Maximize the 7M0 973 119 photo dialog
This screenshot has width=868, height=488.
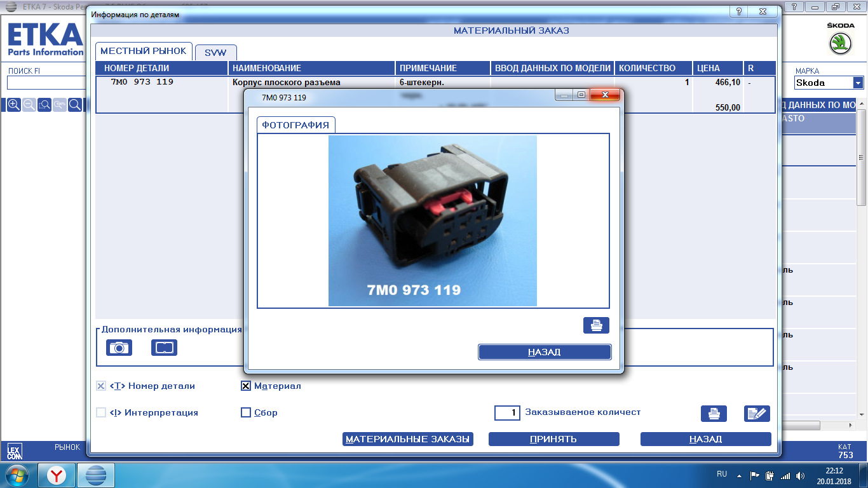coord(581,95)
